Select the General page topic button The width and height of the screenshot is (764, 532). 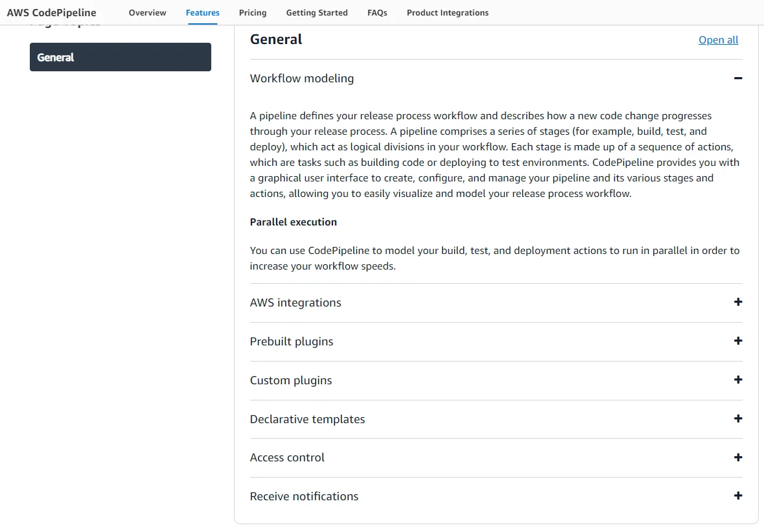pyautogui.click(x=121, y=57)
